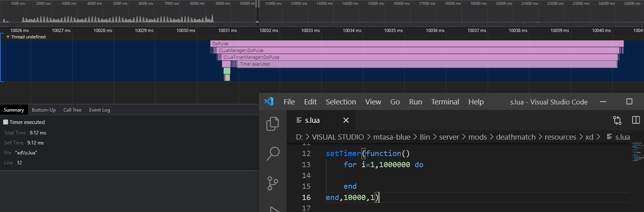Switch to the Summary tab
This screenshot has width=644, height=212.
[14, 110]
